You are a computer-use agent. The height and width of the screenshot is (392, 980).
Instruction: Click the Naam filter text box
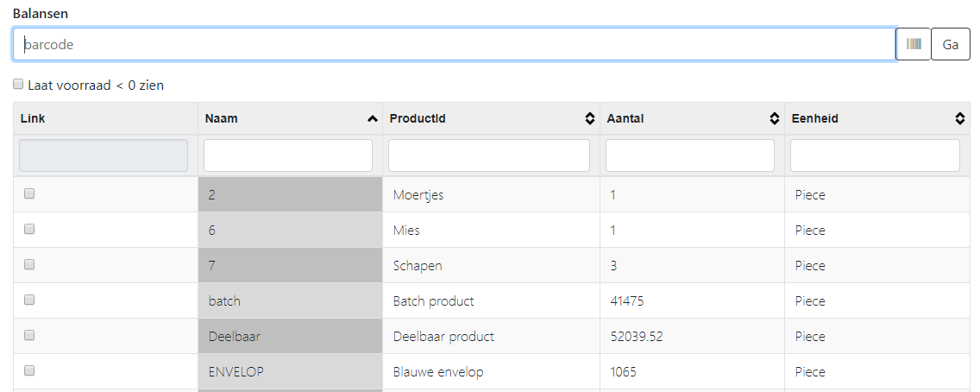click(288, 155)
